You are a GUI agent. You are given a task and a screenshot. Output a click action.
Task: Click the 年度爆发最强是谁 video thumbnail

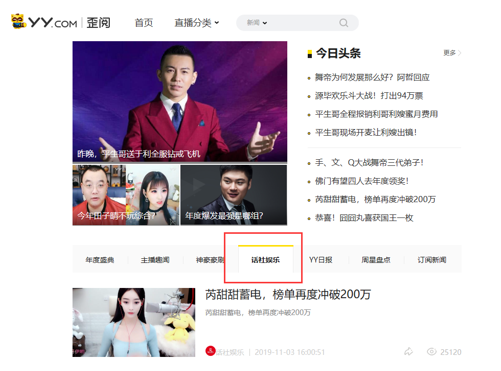coord(234,195)
